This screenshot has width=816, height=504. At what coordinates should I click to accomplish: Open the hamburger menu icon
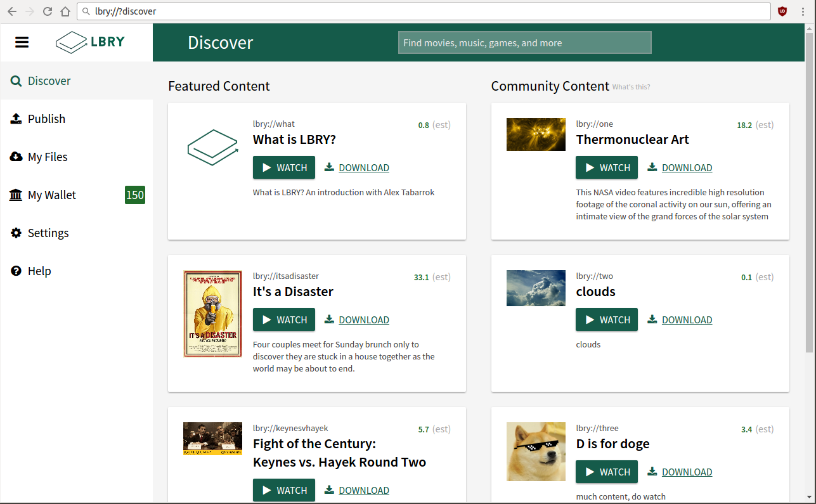pyautogui.click(x=22, y=42)
